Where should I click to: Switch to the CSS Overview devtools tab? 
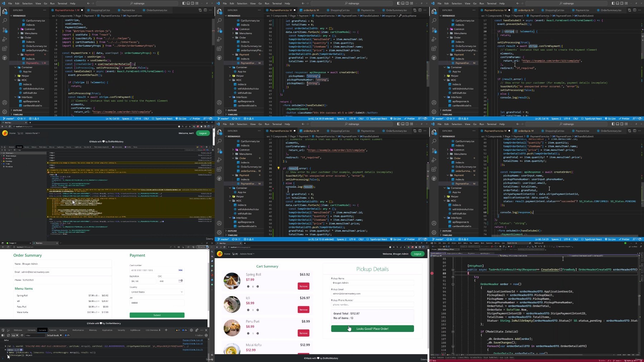153,330
